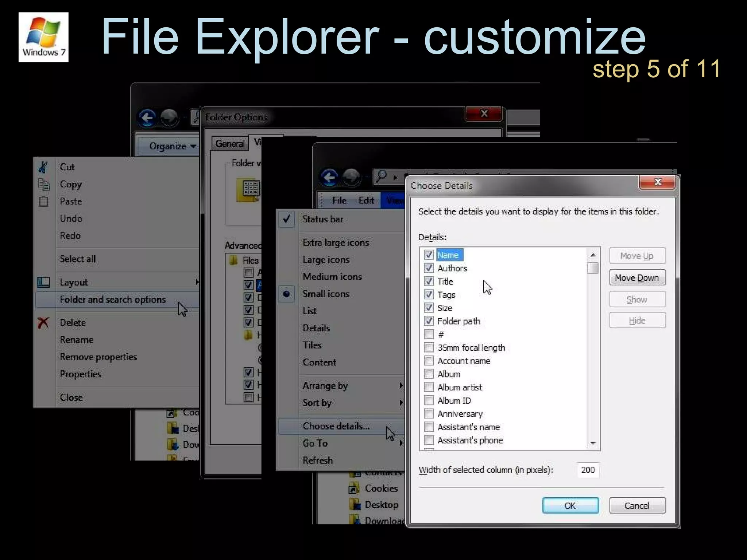Open the File menu
This screenshot has height=560, width=747.
339,201
